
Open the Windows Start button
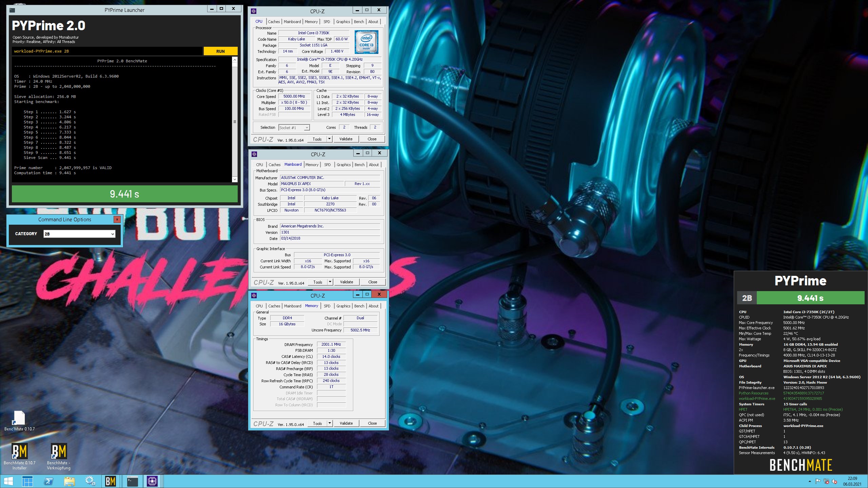[8, 481]
